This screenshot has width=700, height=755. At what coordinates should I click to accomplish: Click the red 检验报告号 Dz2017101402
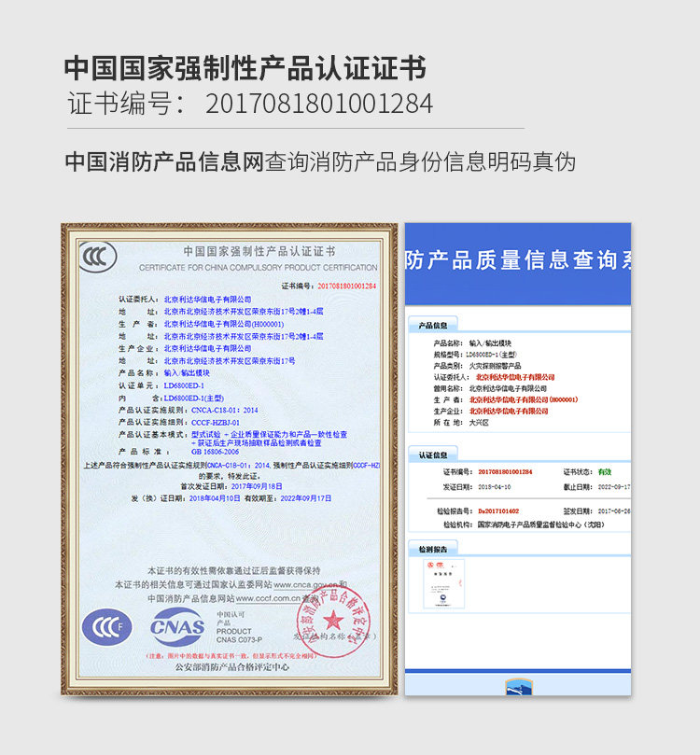[x=498, y=511]
